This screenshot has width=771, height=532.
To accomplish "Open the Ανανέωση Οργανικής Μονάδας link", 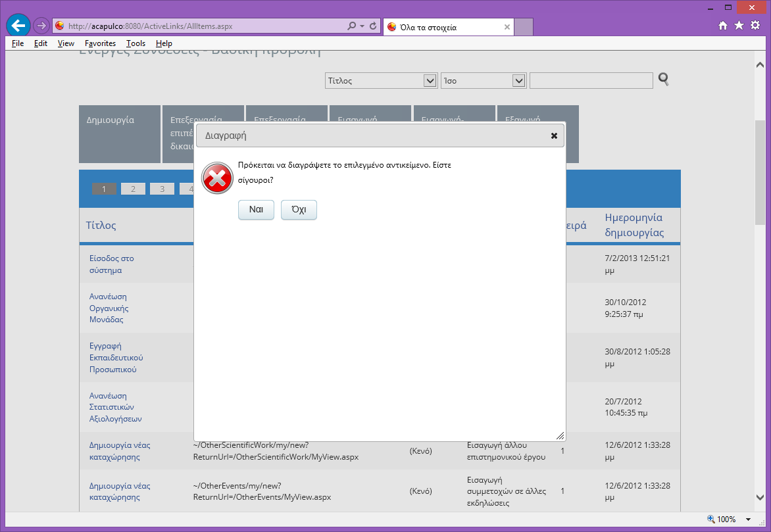I will click(109, 308).
